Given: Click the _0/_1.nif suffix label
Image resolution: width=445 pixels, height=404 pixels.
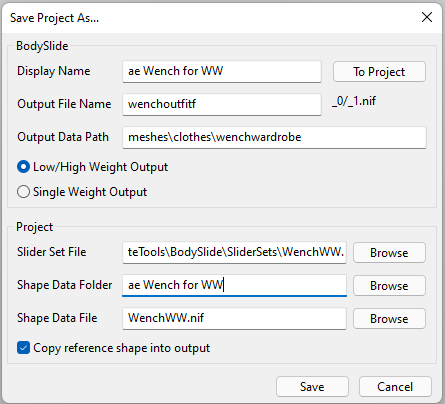Looking at the screenshot, I should pos(354,101).
